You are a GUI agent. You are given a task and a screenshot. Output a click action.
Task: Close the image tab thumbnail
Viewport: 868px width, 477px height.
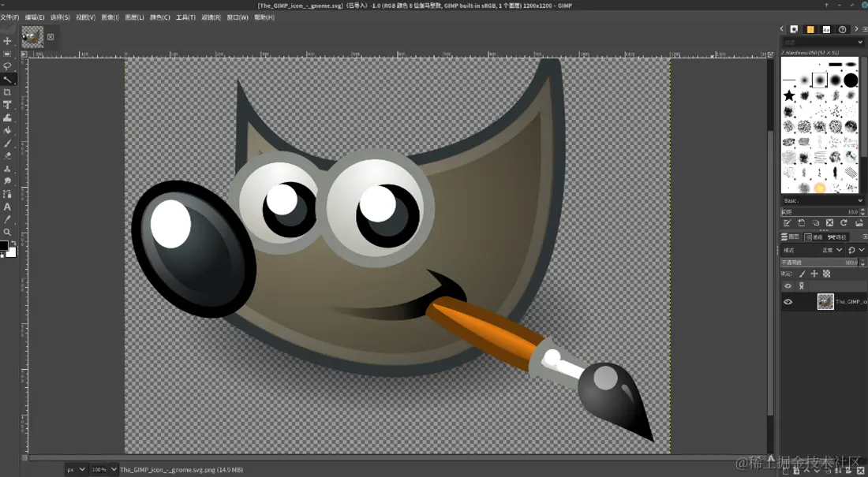point(51,37)
